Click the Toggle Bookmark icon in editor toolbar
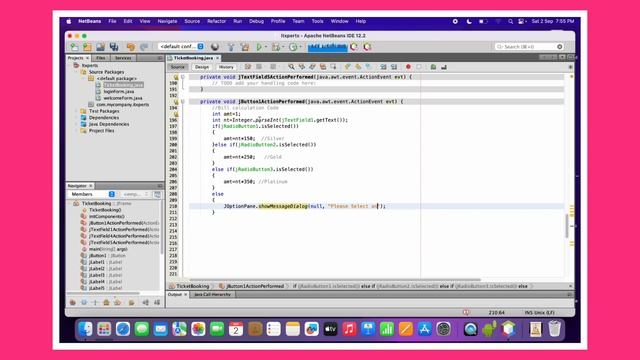The image size is (640, 360). [369, 67]
